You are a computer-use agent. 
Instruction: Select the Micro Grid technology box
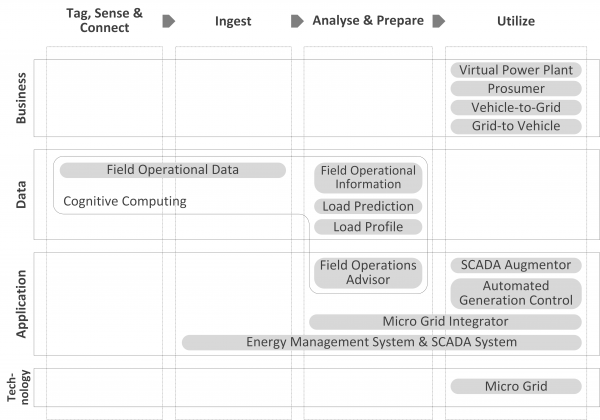tap(515, 387)
